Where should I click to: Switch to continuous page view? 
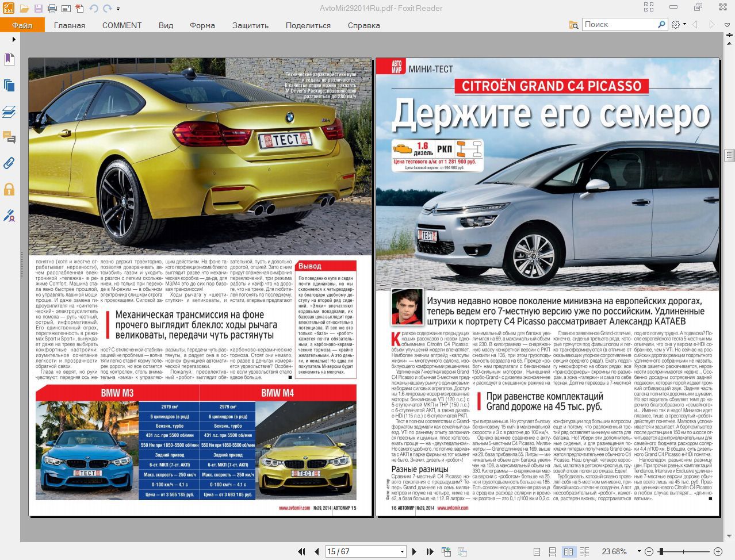point(552,551)
